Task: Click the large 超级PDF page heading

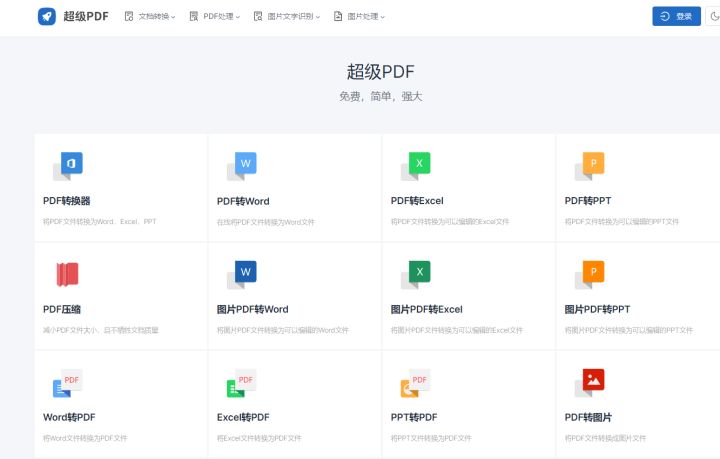Action: [x=381, y=72]
